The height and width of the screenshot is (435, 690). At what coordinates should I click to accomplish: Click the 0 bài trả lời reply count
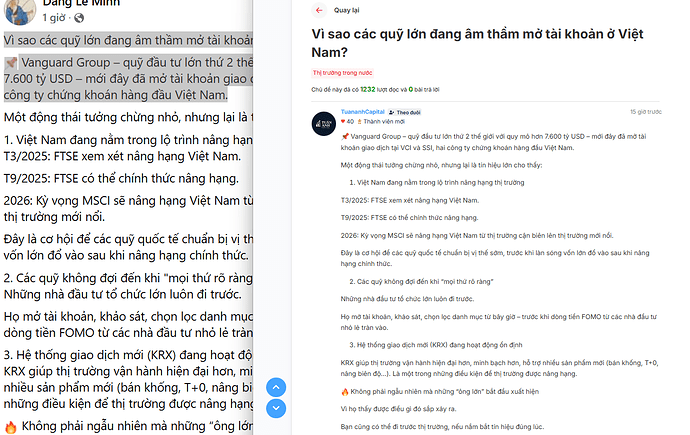point(424,89)
